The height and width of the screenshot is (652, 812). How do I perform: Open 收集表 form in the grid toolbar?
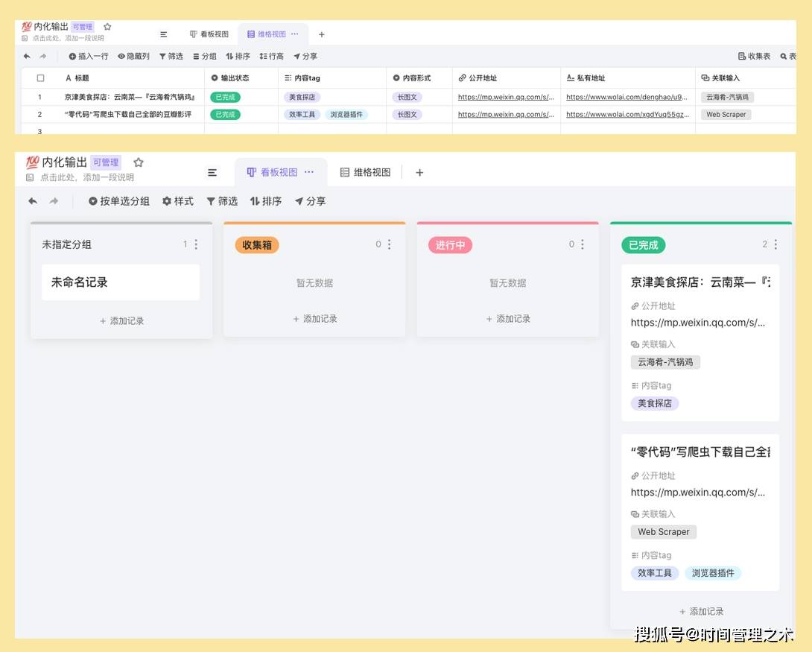(754, 56)
